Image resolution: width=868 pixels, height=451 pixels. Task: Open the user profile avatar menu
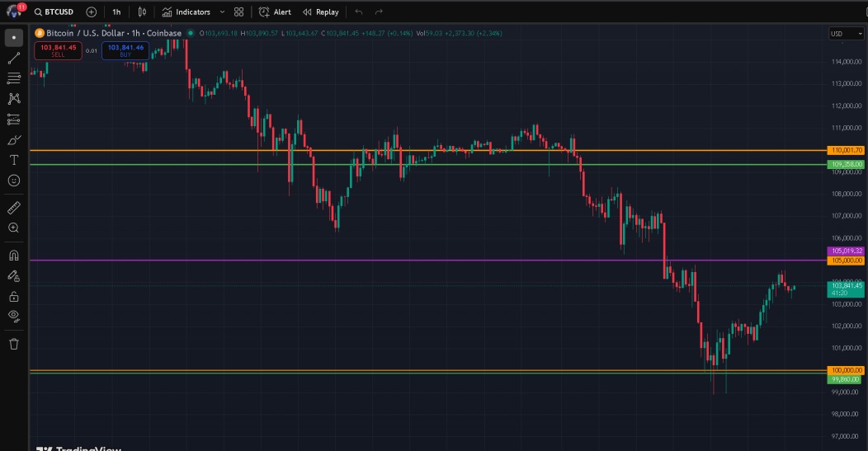point(14,11)
